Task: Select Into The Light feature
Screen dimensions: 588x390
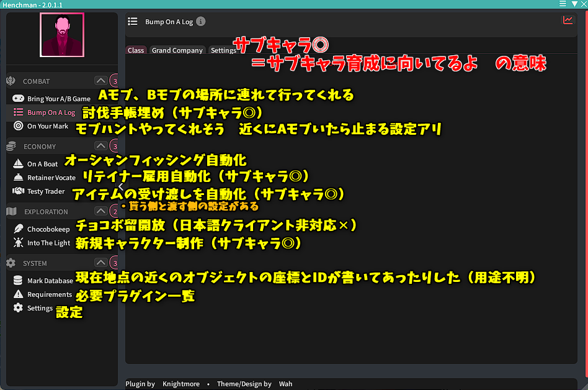Action: pos(48,243)
